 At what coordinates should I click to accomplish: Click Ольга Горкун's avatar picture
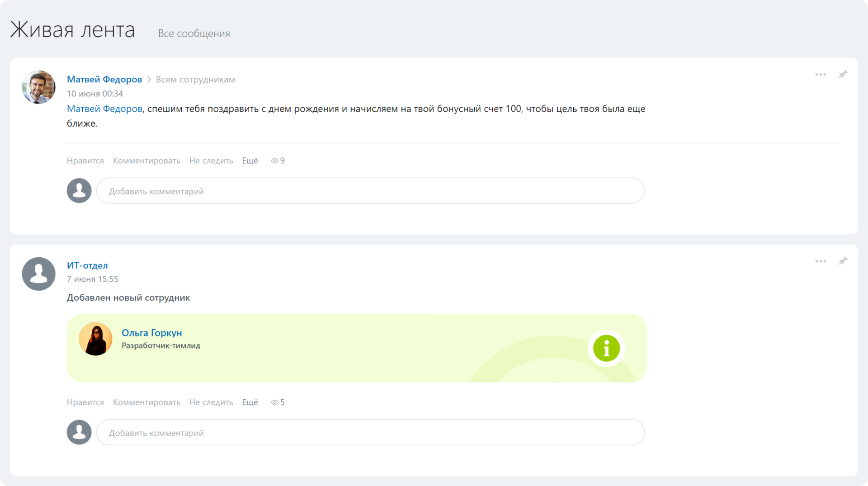(x=95, y=339)
